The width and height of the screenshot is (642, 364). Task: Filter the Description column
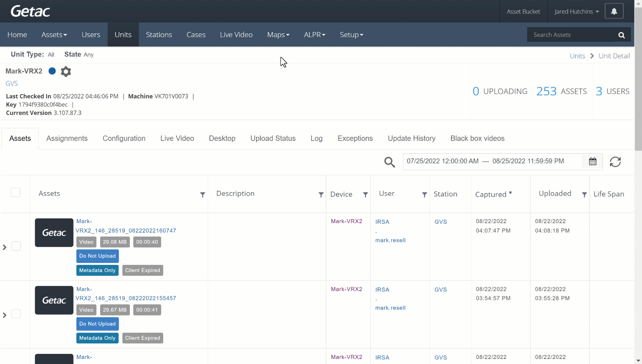pyautogui.click(x=321, y=195)
